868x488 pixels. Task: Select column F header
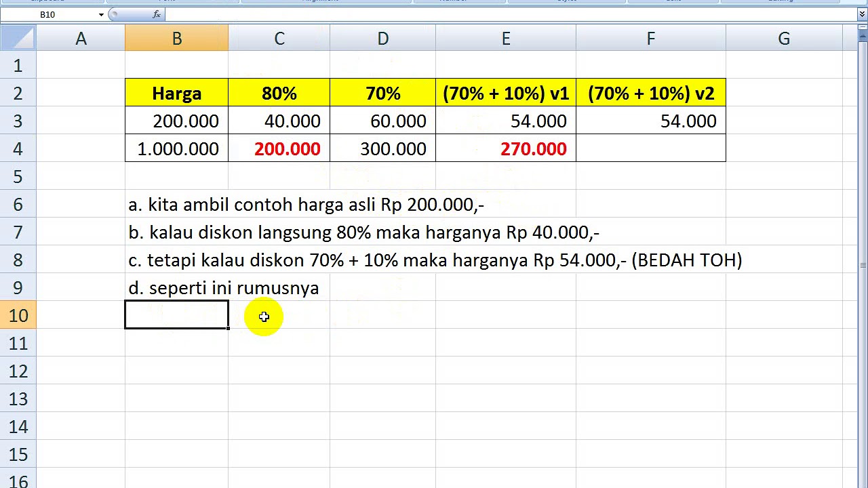coord(651,39)
